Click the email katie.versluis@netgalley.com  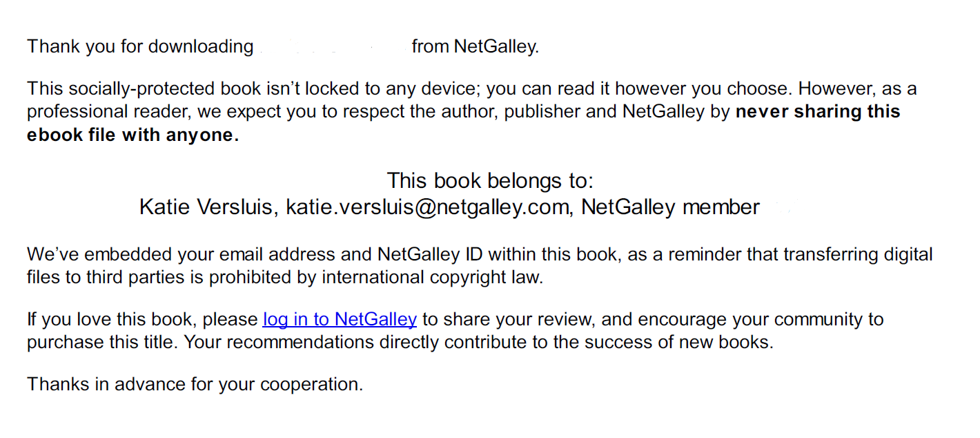(x=427, y=207)
